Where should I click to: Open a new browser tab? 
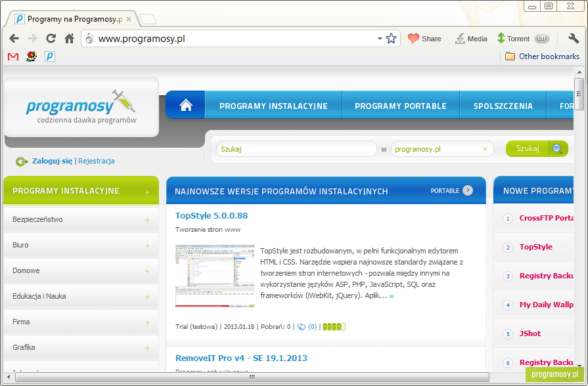point(148,19)
